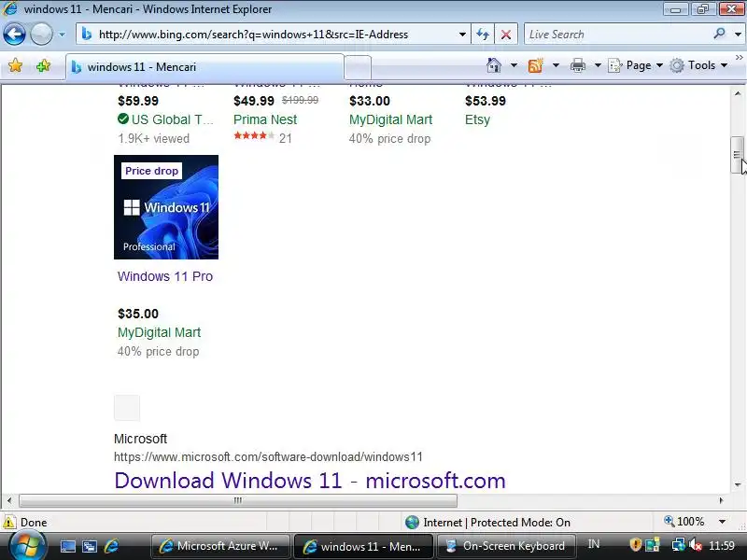
Task: Open the 'Windows 11 Pro' product link
Action: [x=165, y=276]
